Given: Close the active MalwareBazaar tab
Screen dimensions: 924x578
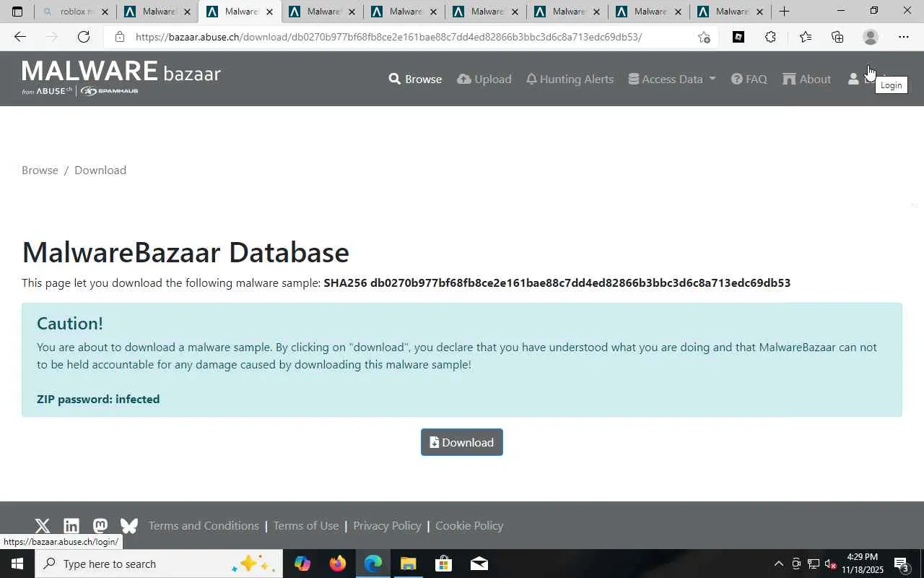Looking at the screenshot, I should (269, 12).
